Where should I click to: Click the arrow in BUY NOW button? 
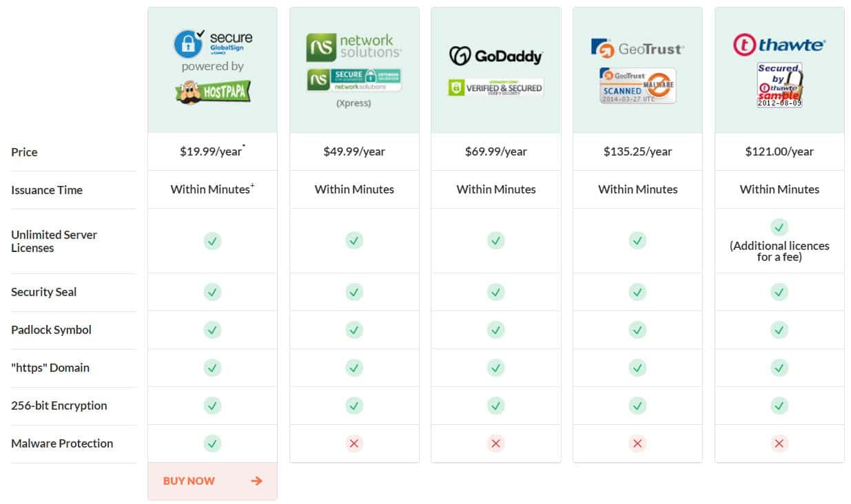pos(257,481)
